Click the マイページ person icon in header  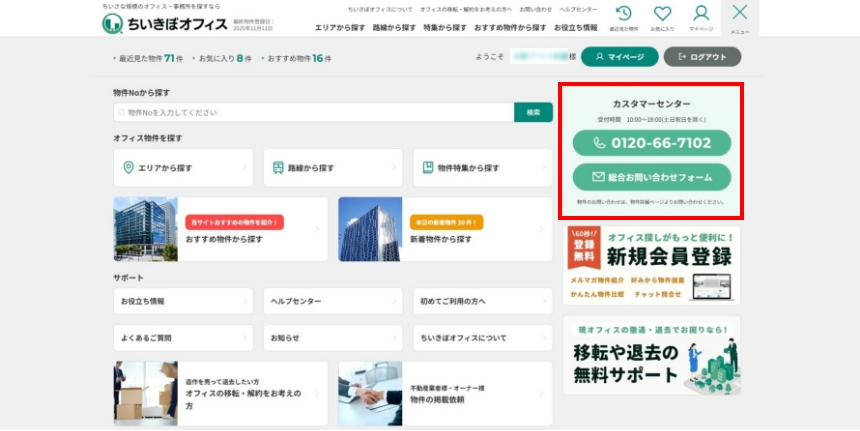click(x=701, y=15)
